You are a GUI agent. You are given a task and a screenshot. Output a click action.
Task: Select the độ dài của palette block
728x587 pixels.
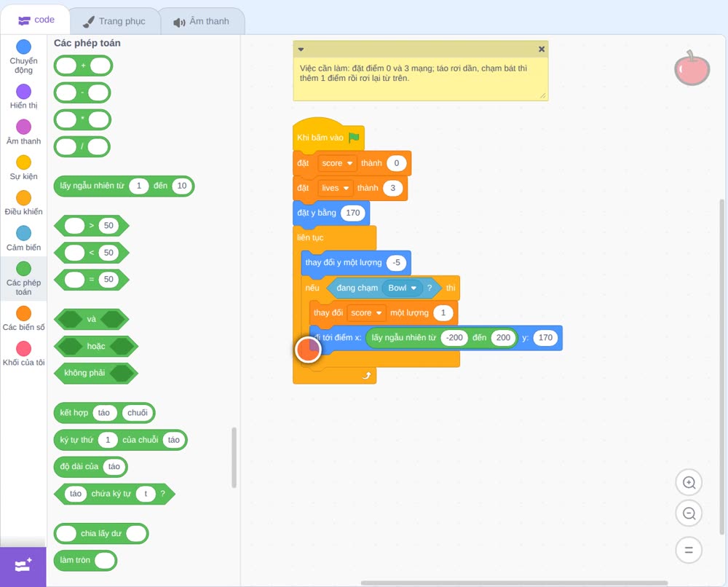click(90, 467)
